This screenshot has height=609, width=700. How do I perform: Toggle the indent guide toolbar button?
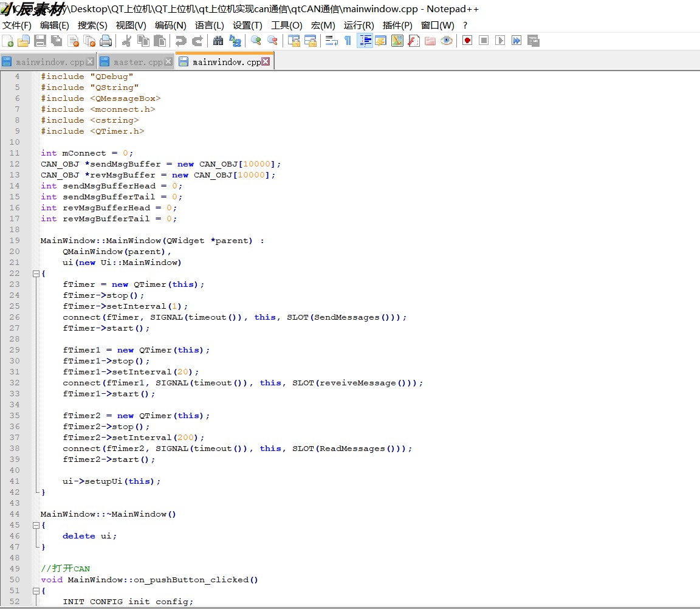pos(365,41)
